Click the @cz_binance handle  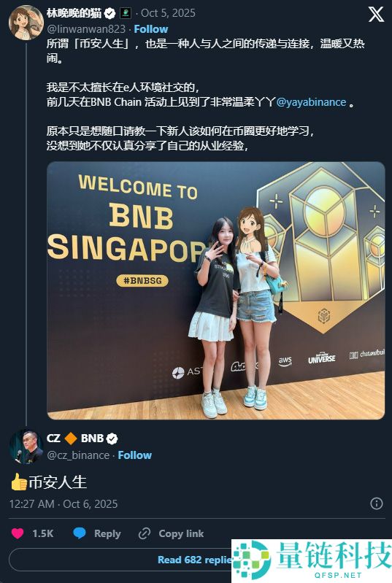[78, 455]
